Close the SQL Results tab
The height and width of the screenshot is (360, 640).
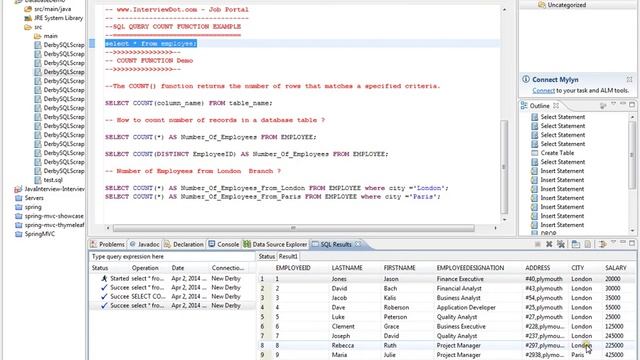pyautogui.click(x=358, y=244)
